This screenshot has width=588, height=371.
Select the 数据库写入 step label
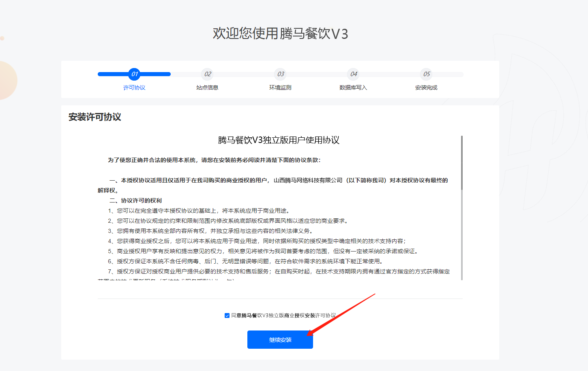353,87
